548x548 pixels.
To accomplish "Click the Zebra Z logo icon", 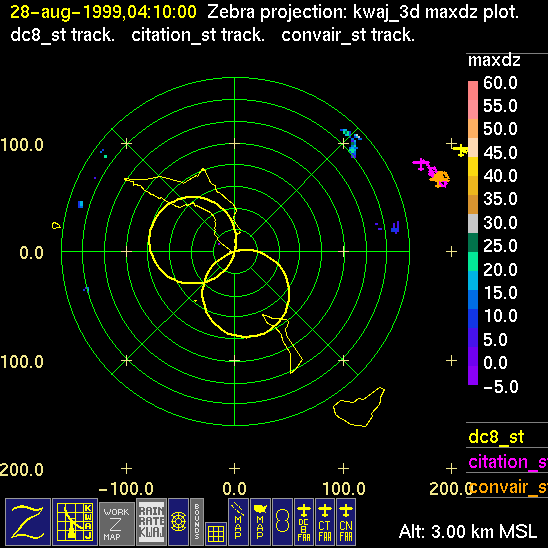I will click(x=28, y=522).
